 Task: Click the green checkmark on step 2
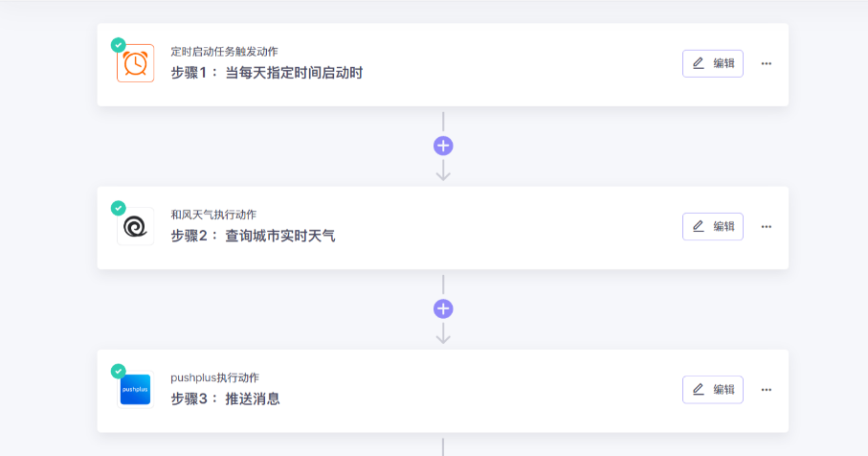click(118, 208)
